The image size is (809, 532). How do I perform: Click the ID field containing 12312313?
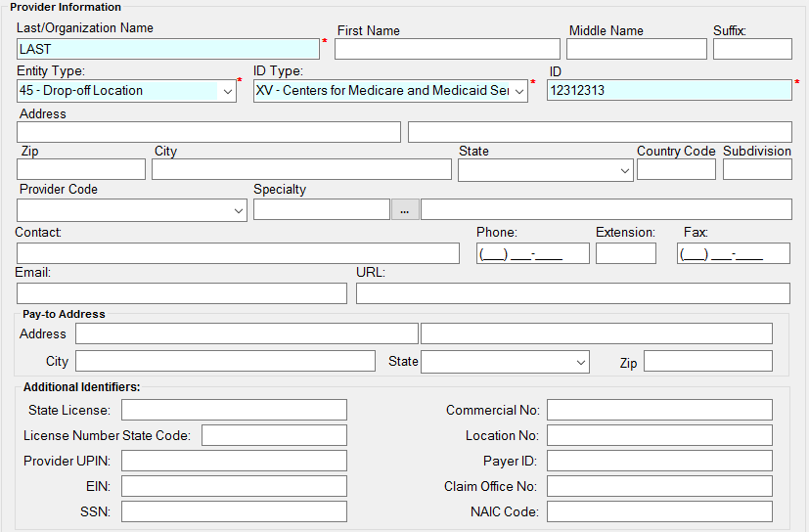pos(669,90)
